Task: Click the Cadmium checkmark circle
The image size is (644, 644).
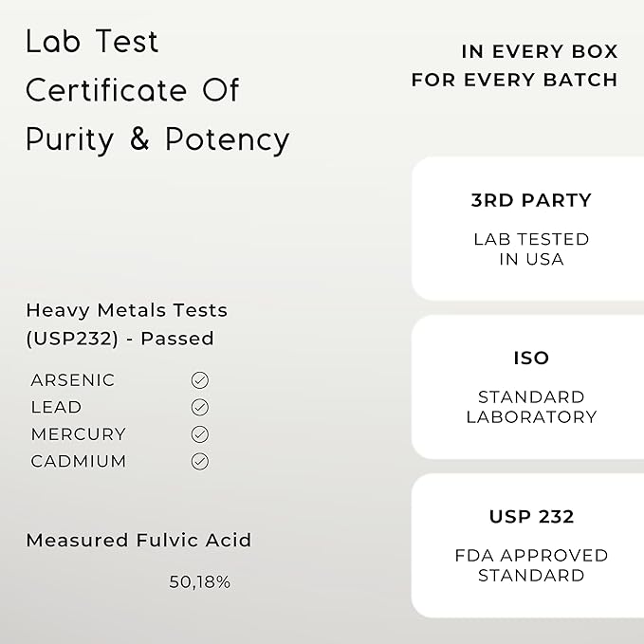Action: (199, 462)
